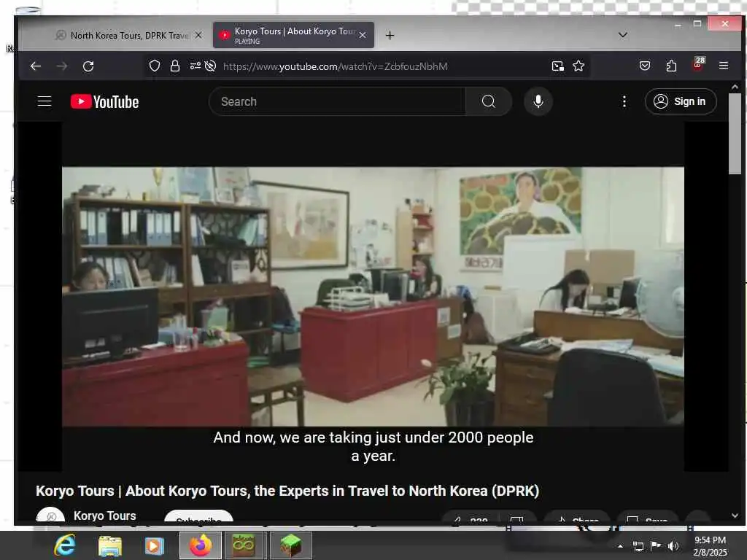
Task: Open the Firefox extensions puzzle icon
Action: (671, 66)
